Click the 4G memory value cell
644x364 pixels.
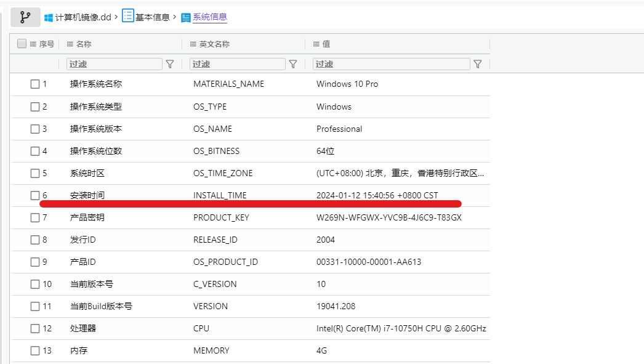pyautogui.click(x=321, y=351)
